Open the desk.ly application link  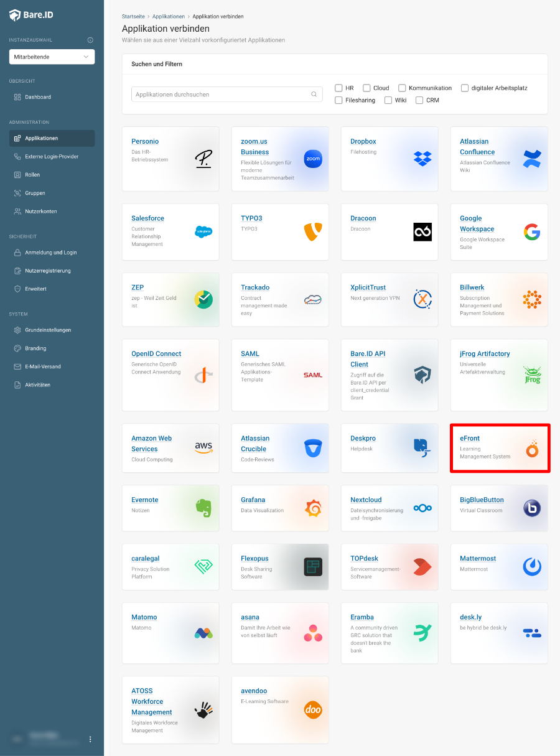[471, 617]
